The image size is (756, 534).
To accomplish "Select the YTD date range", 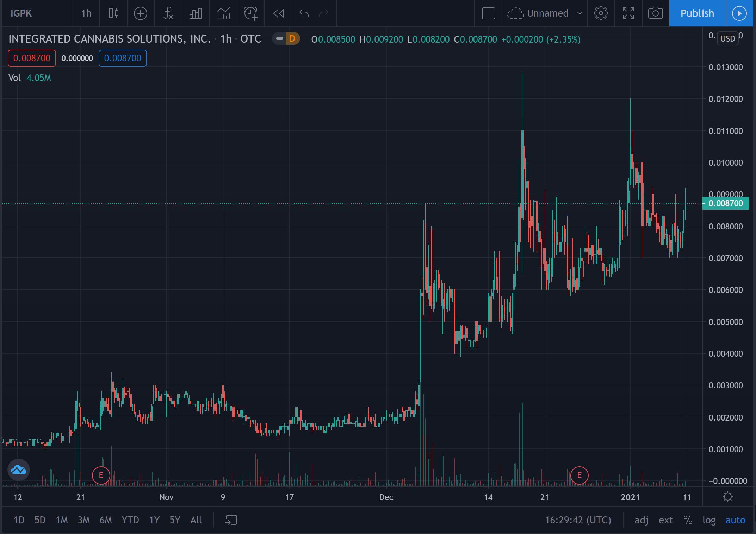I will [x=130, y=520].
